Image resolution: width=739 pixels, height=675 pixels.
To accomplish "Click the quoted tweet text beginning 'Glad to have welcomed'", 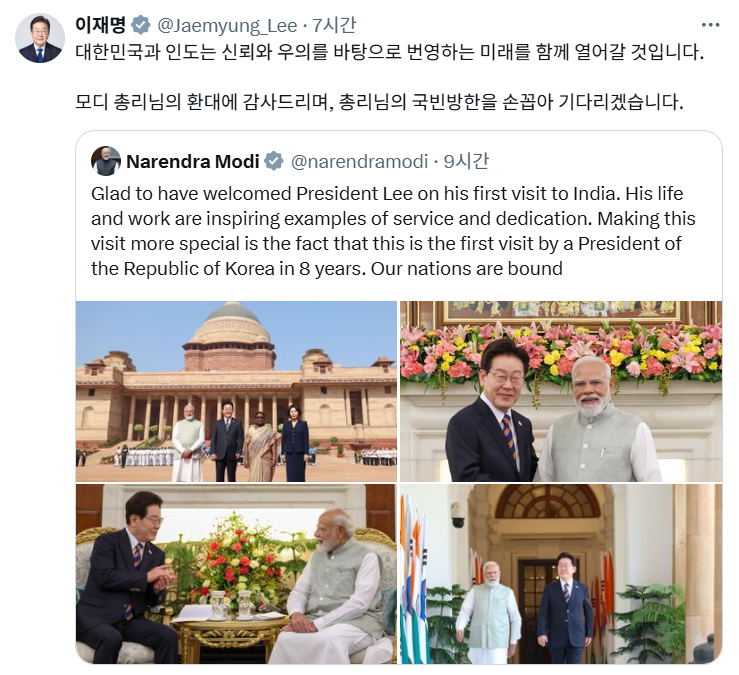I will (x=393, y=231).
